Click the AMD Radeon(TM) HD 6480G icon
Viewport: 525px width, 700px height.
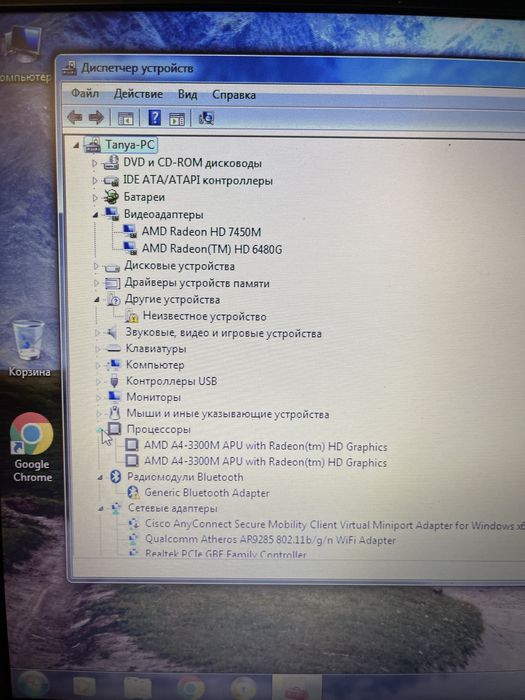coord(130,248)
